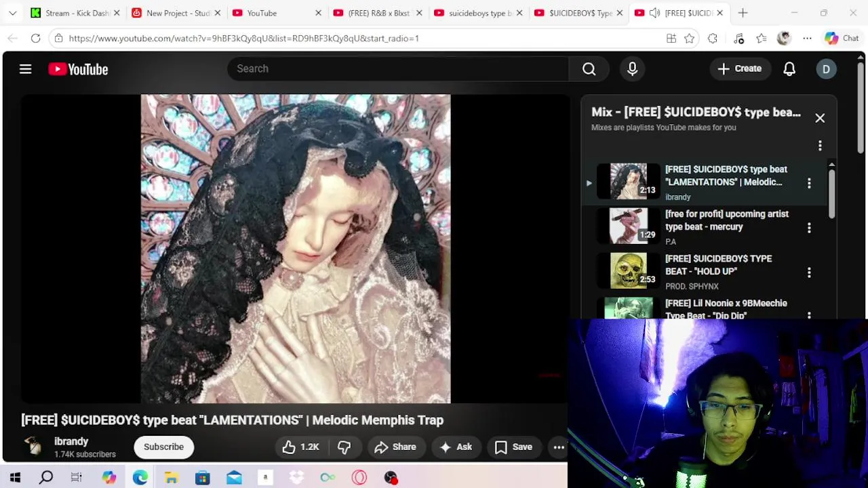Image resolution: width=868 pixels, height=488 pixels.
Task: Open browser profile picture
Action: [784, 39]
